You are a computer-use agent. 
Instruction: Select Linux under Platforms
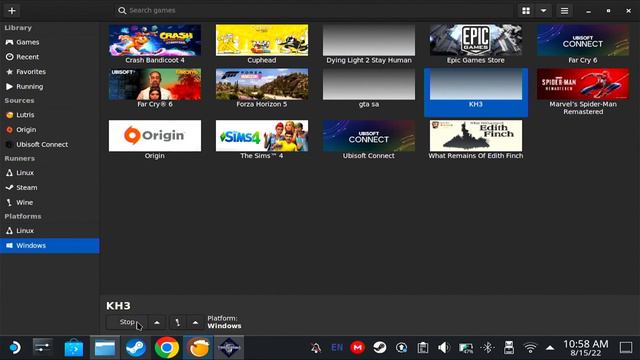(x=50, y=231)
